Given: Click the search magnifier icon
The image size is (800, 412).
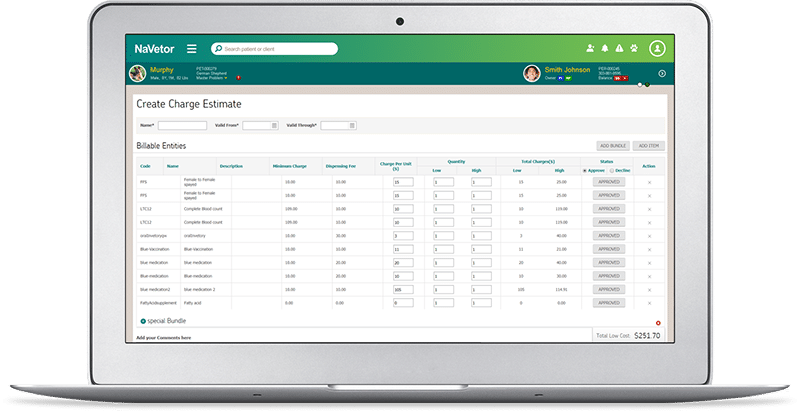Looking at the screenshot, I should point(218,48).
